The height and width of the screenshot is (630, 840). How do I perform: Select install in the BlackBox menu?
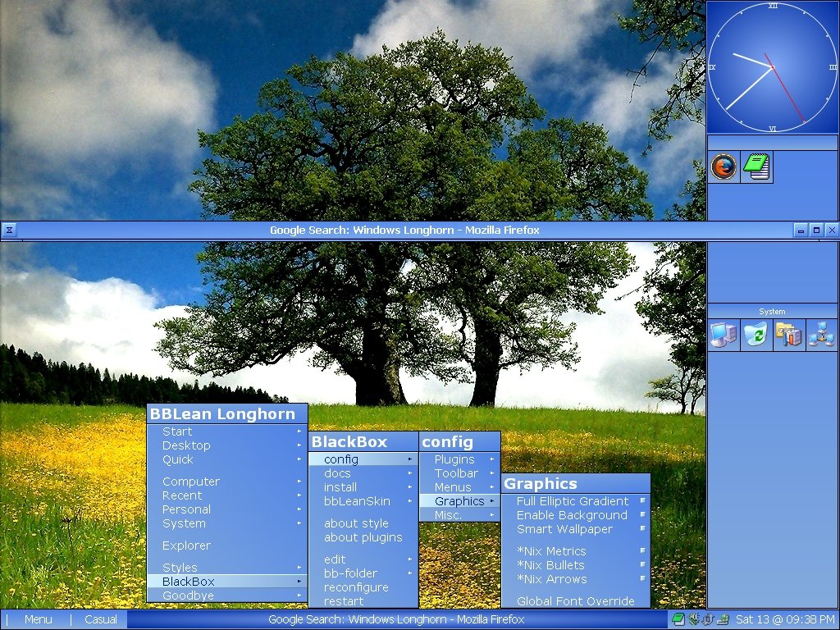click(363, 487)
